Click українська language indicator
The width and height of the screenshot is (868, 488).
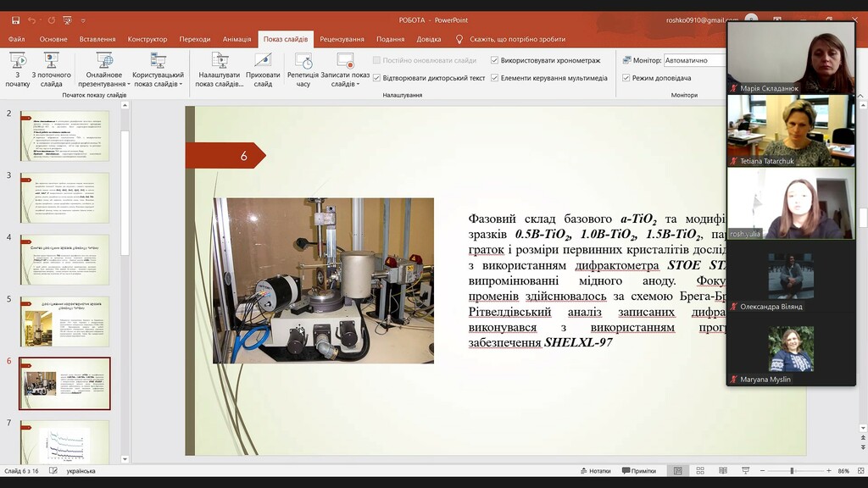tap(81, 471)
